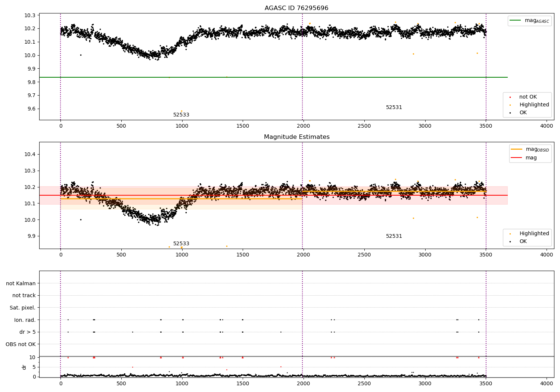The width and height of the screenshot is (560, 392).
Task: Click the '10' tick on the dr axis
Action: click(32, 357)
